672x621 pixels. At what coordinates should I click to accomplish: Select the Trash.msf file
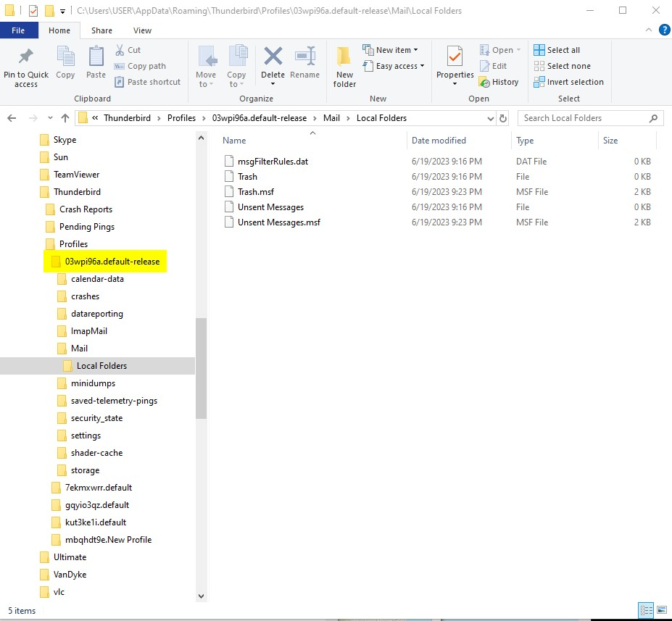(x=256, y=192)
